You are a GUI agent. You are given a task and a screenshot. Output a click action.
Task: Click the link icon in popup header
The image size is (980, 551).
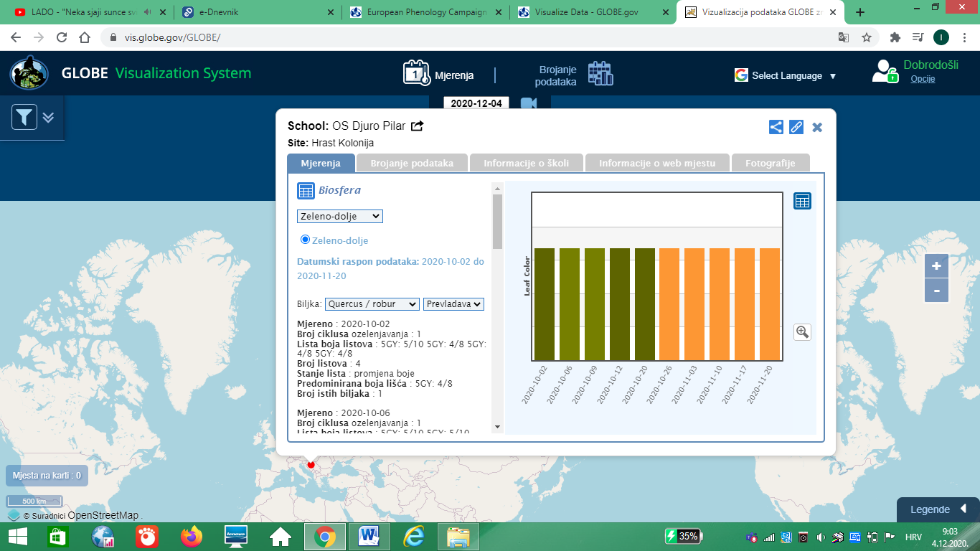[796, 127]
